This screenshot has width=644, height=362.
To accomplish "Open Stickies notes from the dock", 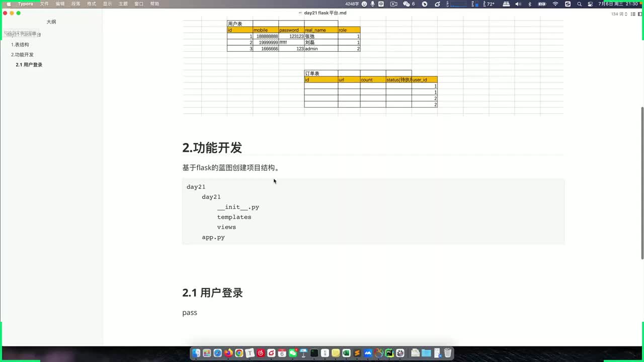I will [336, 353].
